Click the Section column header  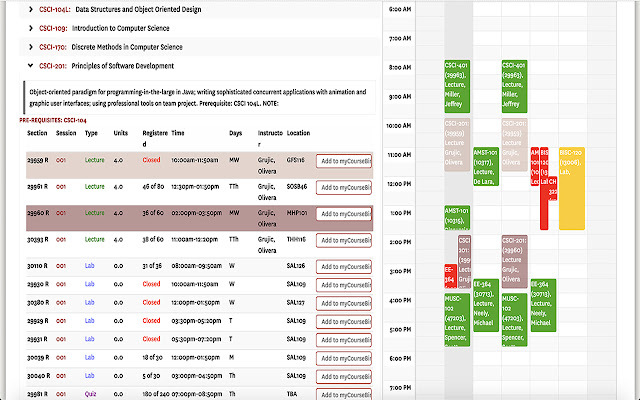37,133
